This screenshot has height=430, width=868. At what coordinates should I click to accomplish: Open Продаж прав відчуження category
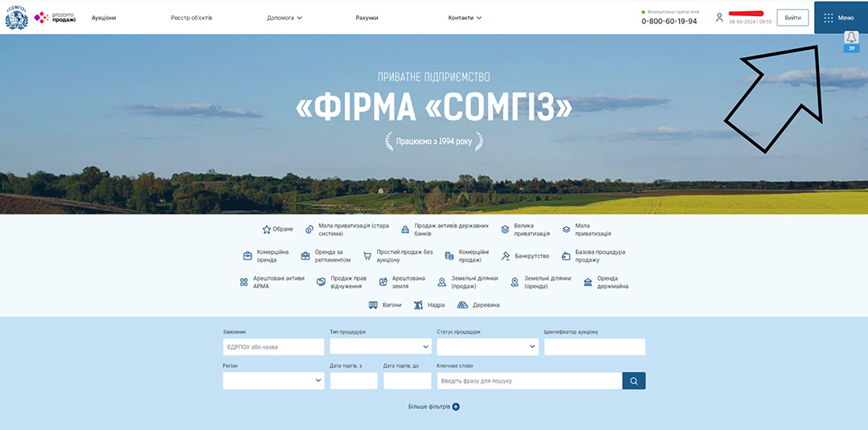click(x=342, y=282)
